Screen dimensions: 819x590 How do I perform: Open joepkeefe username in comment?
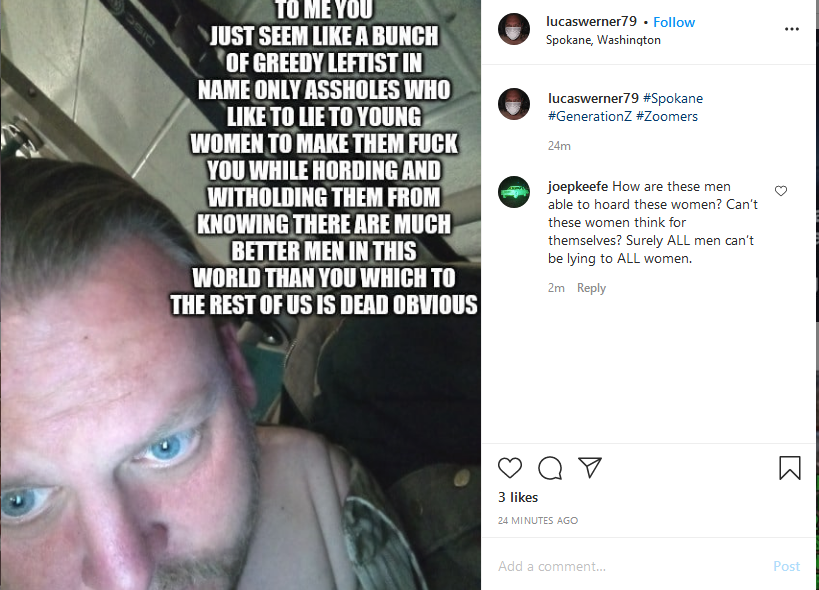(578, 187)
